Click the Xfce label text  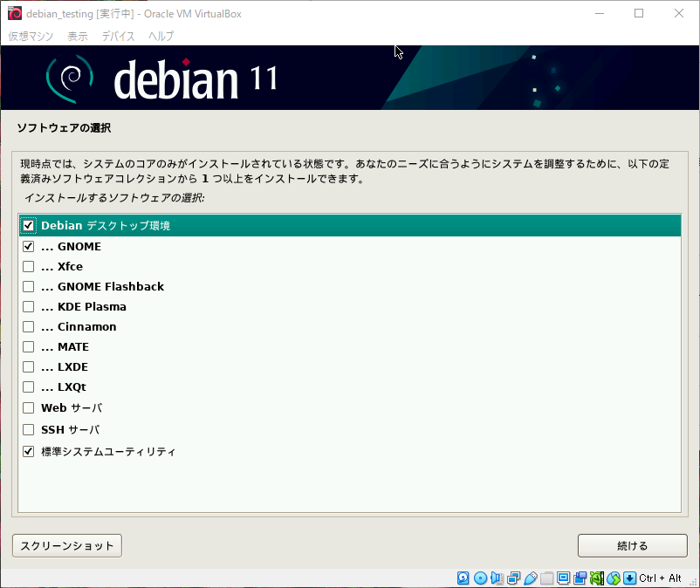[x=70, y=266]
